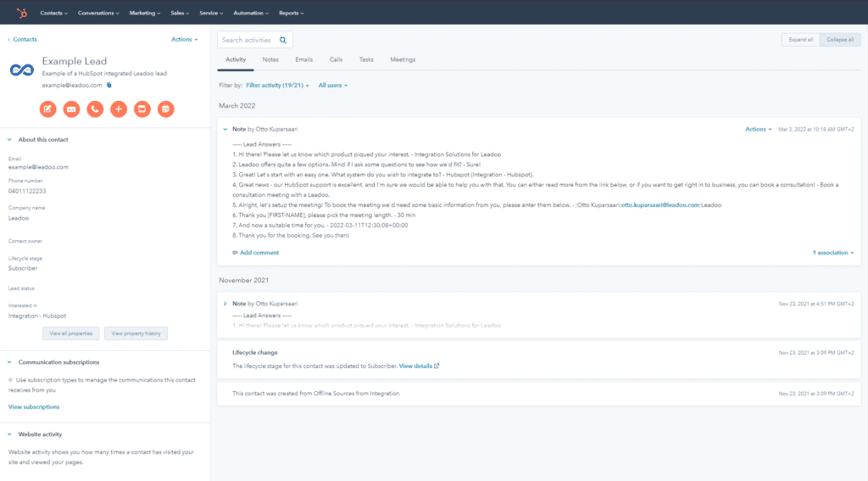This screenshot has height=481, width=868.
Task: Open the Reports navigation menu
Action: [x=292, y=13]
